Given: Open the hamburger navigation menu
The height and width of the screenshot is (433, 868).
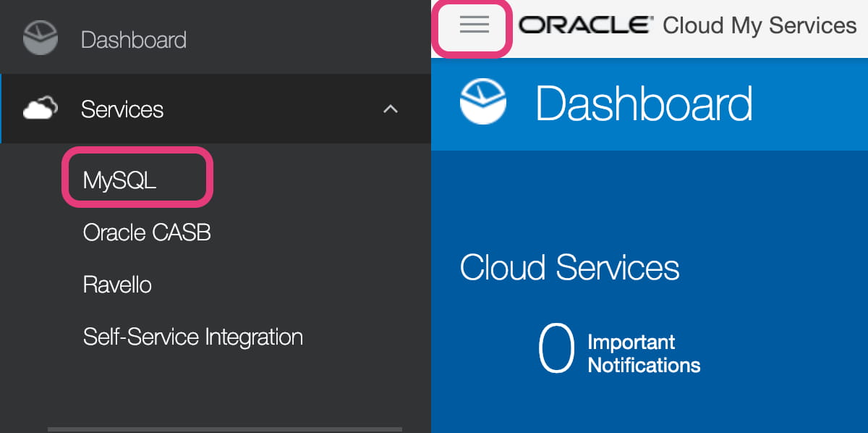Looking at the screenshot, I should (474, 25).
